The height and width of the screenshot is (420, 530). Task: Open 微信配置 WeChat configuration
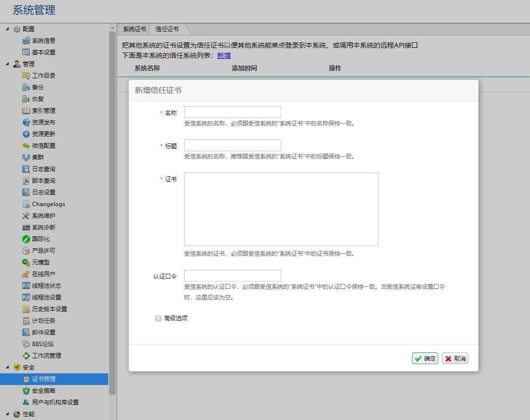tap(44, 145)
